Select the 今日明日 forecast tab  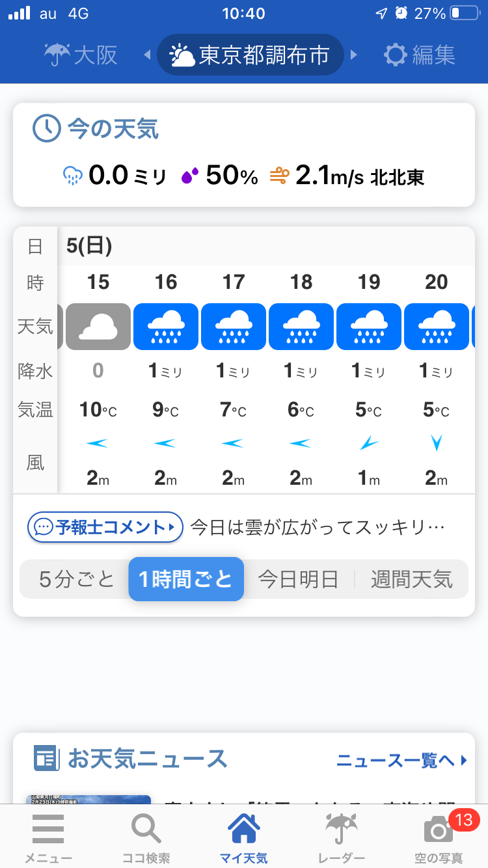pos(298,578)
